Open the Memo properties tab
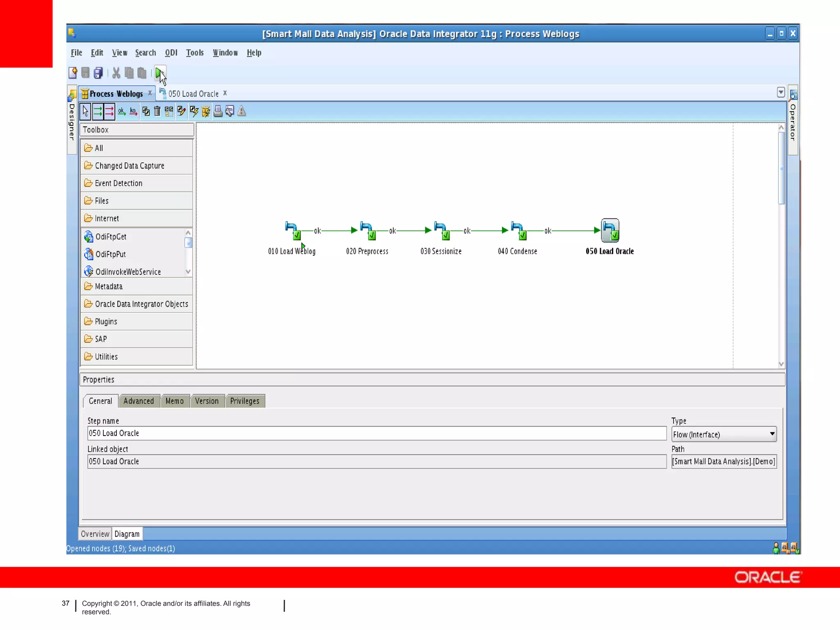The width and height of the screenshot is (840, 630). pyautogui.click(x=175, y=401)
